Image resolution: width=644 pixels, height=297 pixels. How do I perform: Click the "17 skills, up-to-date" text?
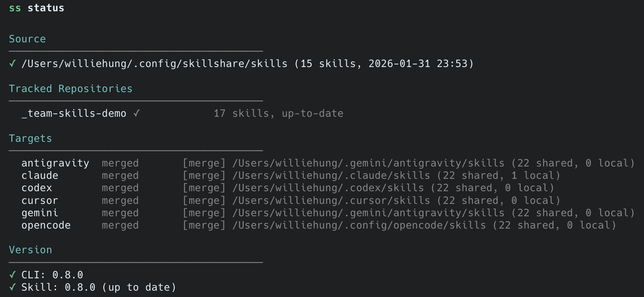point(278,113)
